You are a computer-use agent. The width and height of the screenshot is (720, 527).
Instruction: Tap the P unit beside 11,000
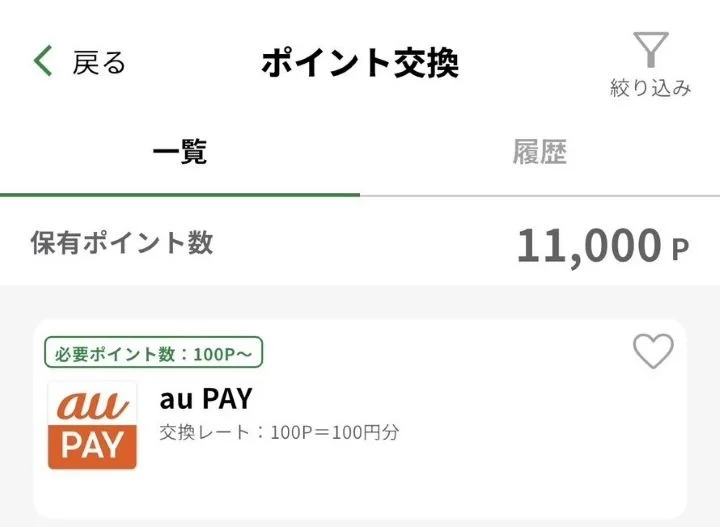(x=680, y=249)
